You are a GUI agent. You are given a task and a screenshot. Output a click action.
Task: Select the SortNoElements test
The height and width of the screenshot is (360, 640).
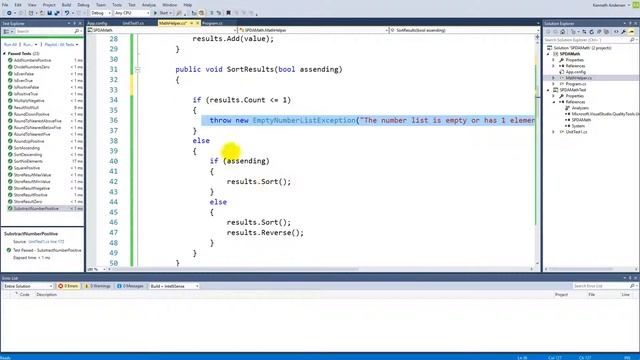[x=28, y=161]
